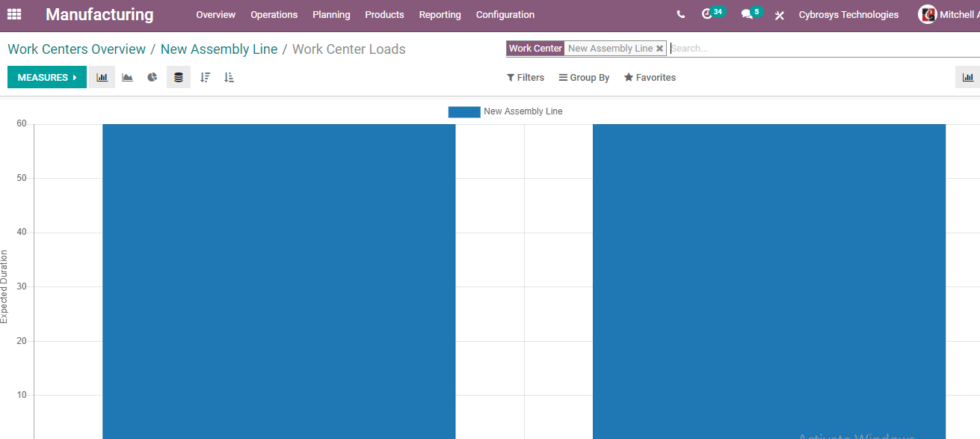Open Cybrosys Technologies company switcher
Viewport: 980px width, 439px height.
848,14
